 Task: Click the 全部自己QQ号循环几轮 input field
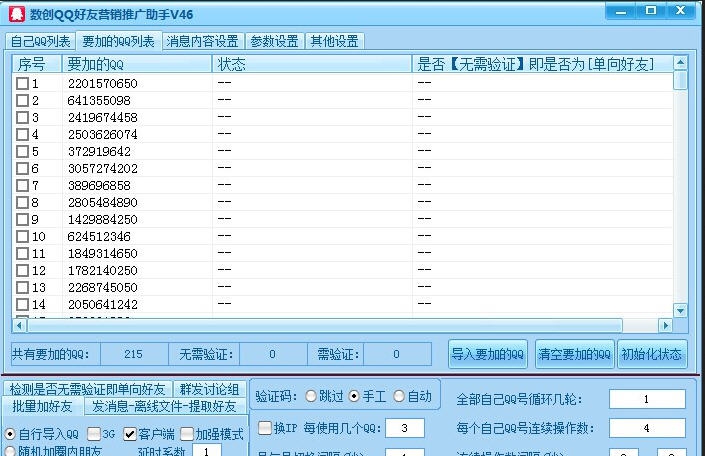pos(647,399)
